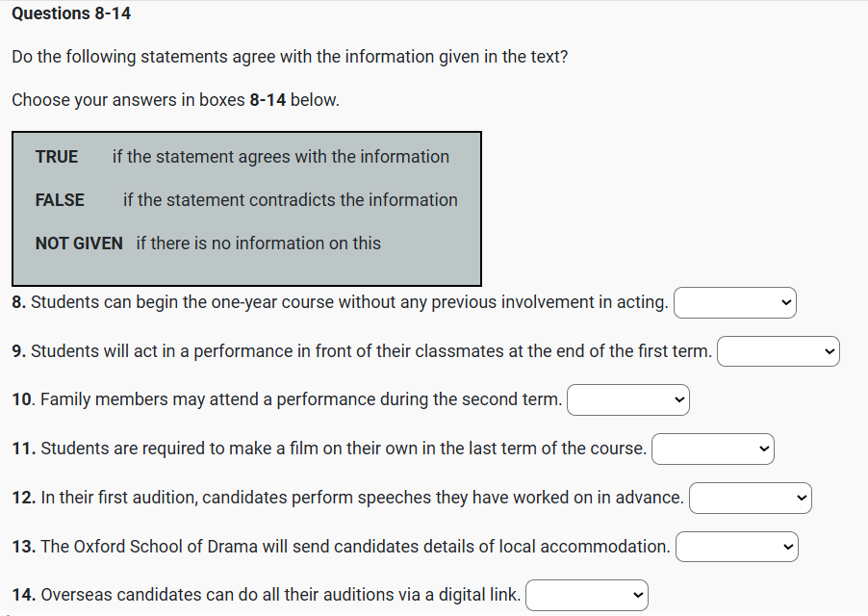The width and height of the screenshot is (868, 616).
Task: Click the "Choose your answers in boxes" line
Action: [175, 100]
